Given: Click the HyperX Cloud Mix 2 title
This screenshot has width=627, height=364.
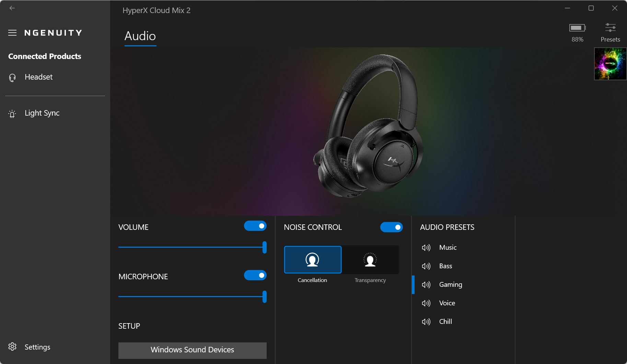Looking at the screenshot, I should coord(156,10).
